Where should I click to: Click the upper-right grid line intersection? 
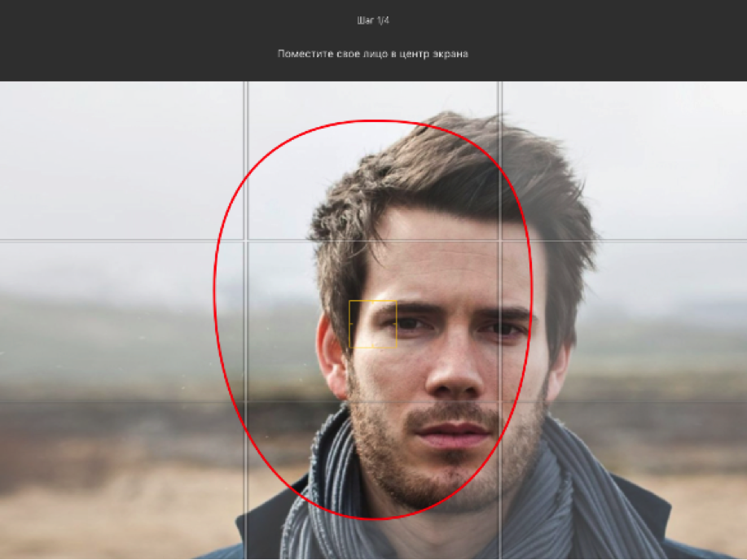(x=499, y=240)
